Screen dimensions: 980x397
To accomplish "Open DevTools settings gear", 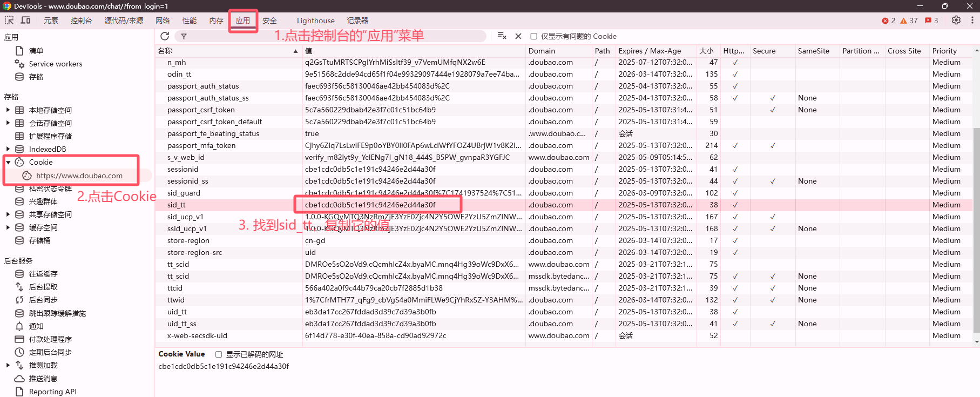I will click(x=956, y=20).
